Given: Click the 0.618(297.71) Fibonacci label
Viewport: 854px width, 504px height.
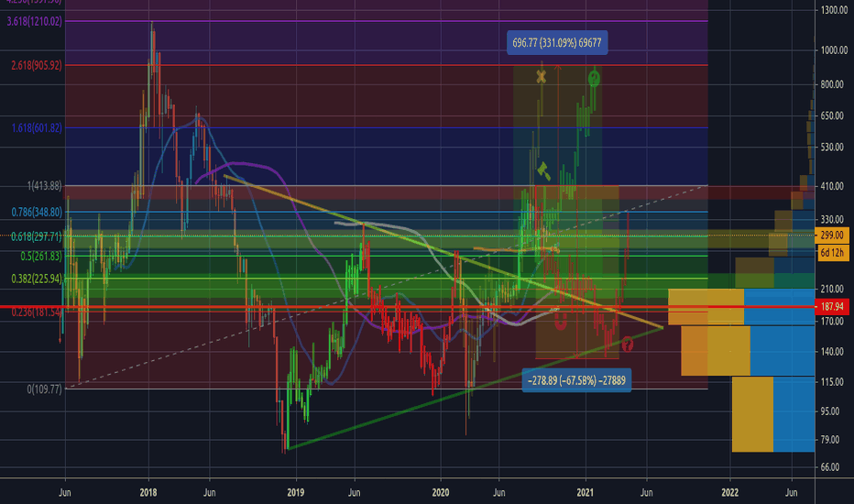Looking at the screenshot, I should (37, 236).
